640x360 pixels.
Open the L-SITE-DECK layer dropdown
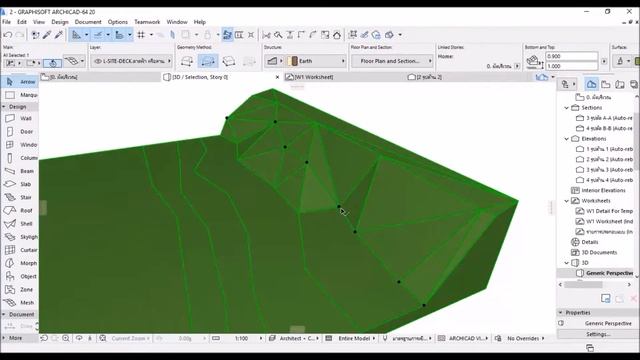[x=132, y=61]
